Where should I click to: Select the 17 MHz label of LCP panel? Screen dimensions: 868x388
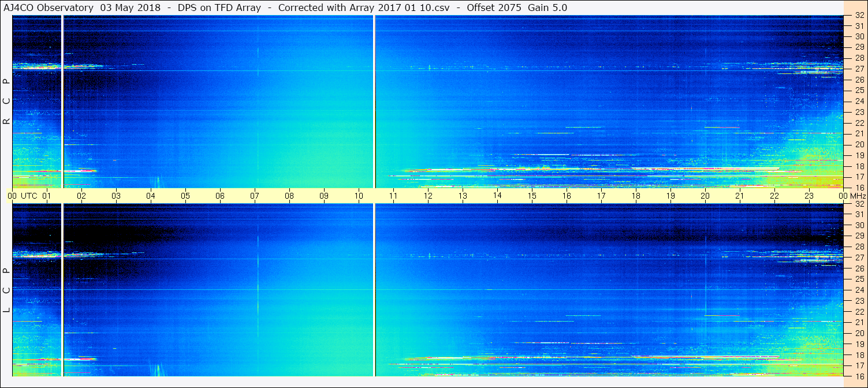(859, 365)
